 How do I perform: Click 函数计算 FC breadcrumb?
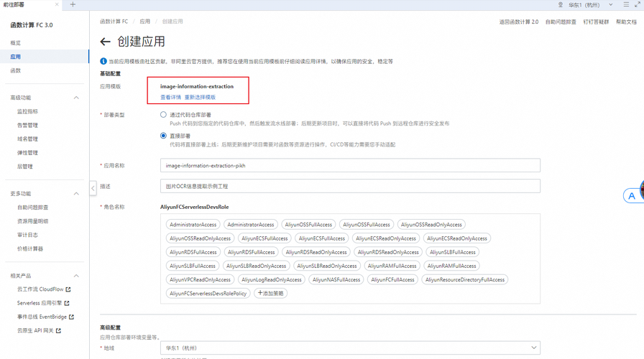click(x=114, y=22)
